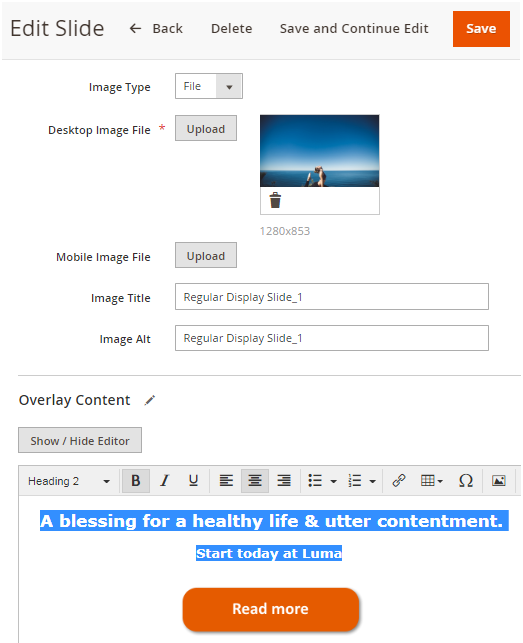Insert special character (Omega icon)
Screen dimensions: 523x643
[x=466, y=481]
